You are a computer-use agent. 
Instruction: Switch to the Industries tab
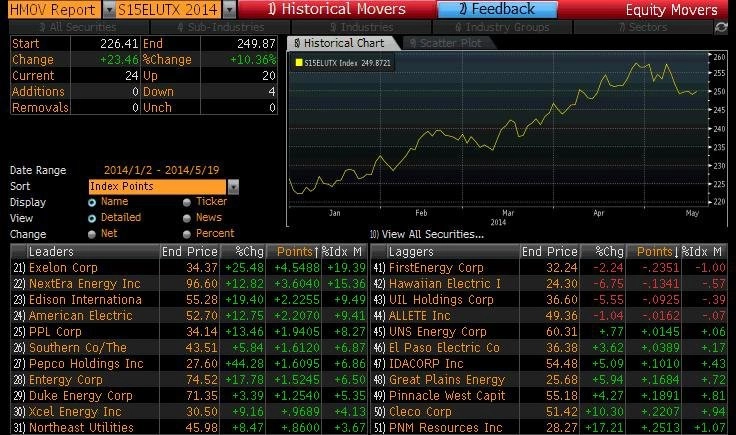[361, 27]
